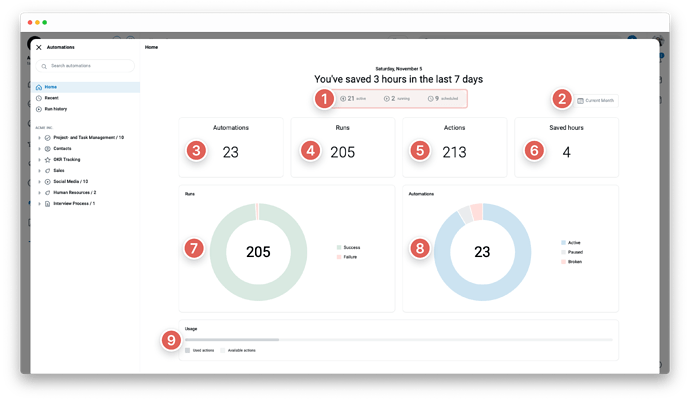Image resolution: width=690 pixels, height=401 pixels.
Task: Click the clock icon beside Recent
Action: (39, 98)
